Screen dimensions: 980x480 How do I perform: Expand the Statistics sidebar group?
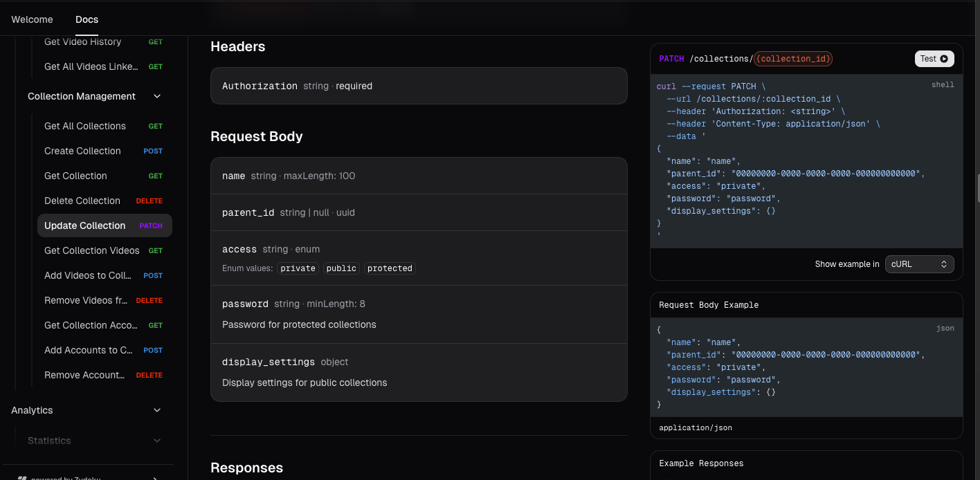(x=157, y=441)
